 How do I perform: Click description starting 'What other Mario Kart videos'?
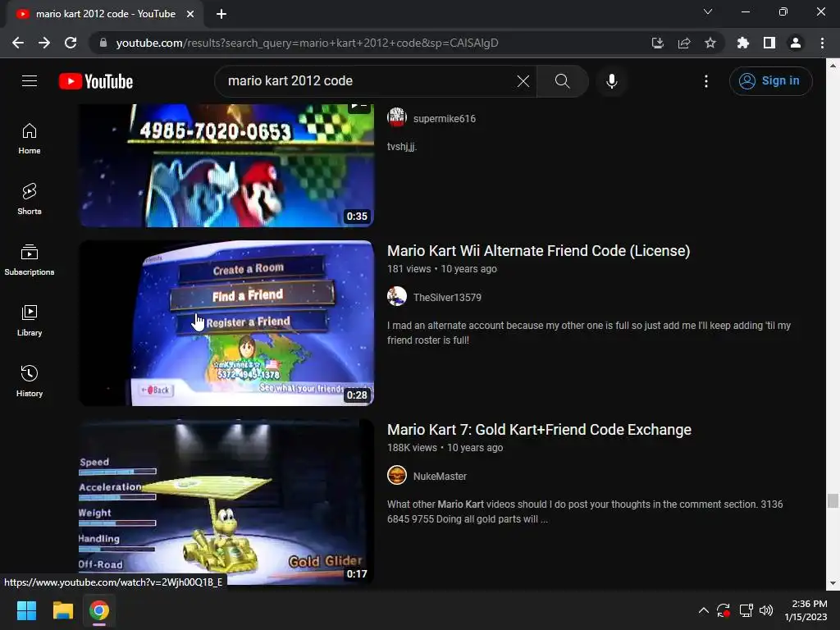[585, 512]
